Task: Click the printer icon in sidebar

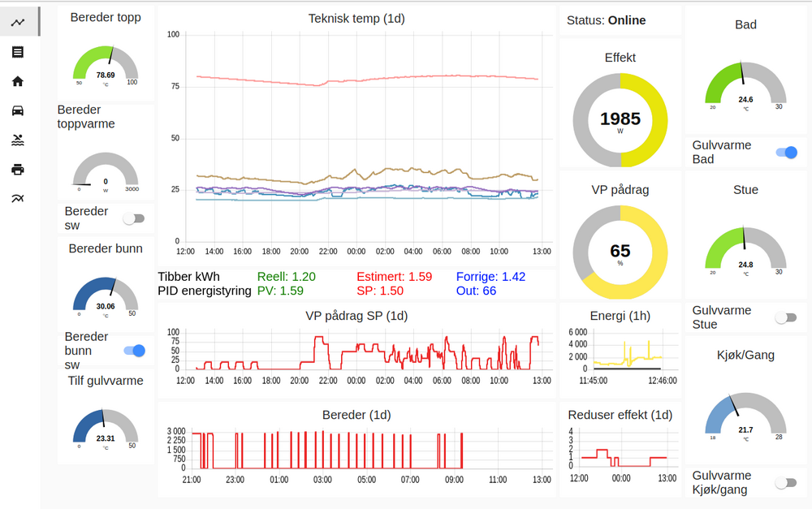Action: [18, 169]
